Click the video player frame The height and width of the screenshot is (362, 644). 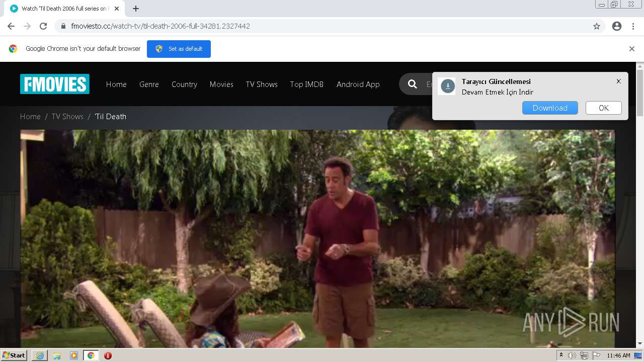tap(317, 239)
